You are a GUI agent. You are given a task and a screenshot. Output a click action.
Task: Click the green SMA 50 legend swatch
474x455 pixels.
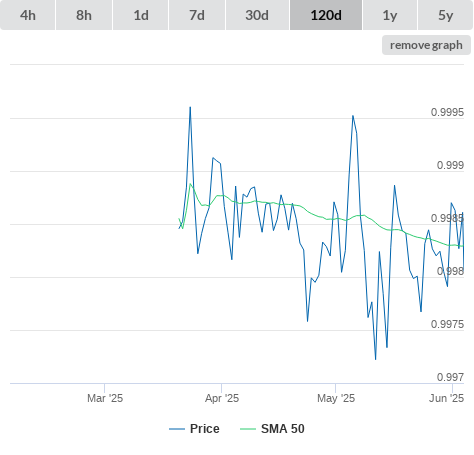[x=248, y=429]
